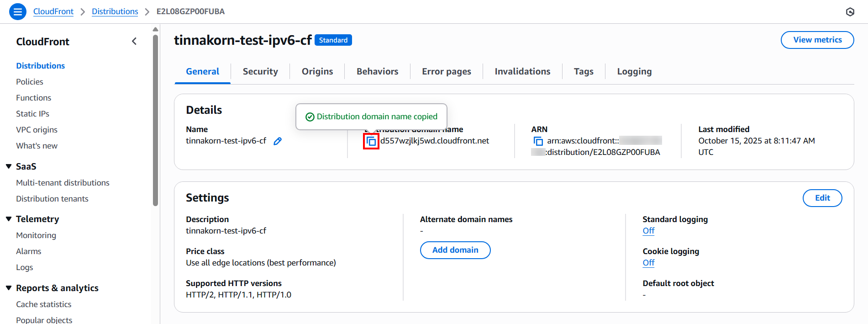
Task: Switch to the Security tab
Action: pos(260,71)
